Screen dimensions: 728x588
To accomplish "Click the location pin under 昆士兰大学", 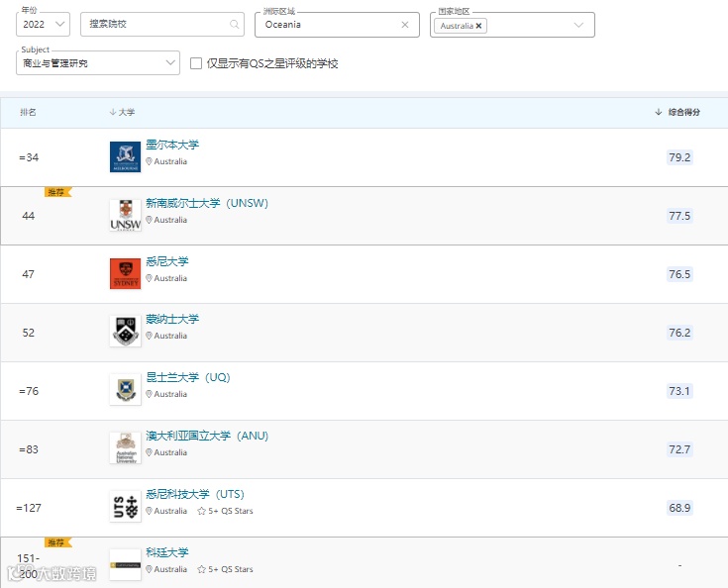I will (x=149, y=394).
